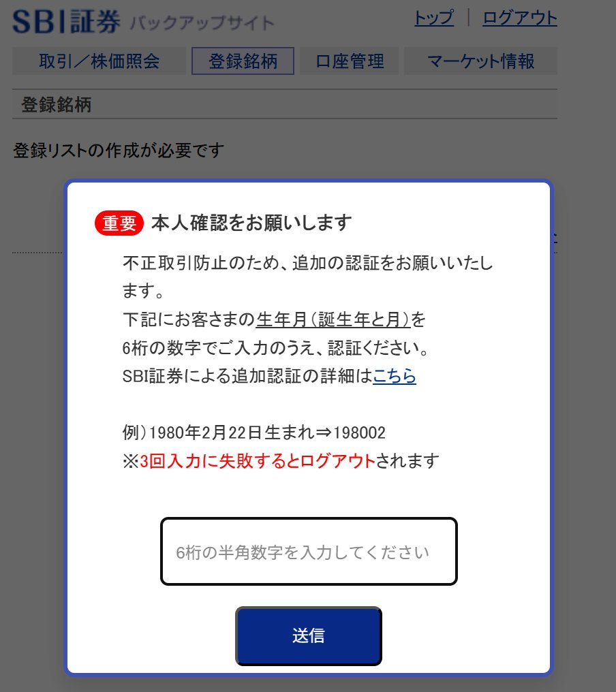Click the 6桁の数字でご入力のうえ instruction line

(275, 348)
